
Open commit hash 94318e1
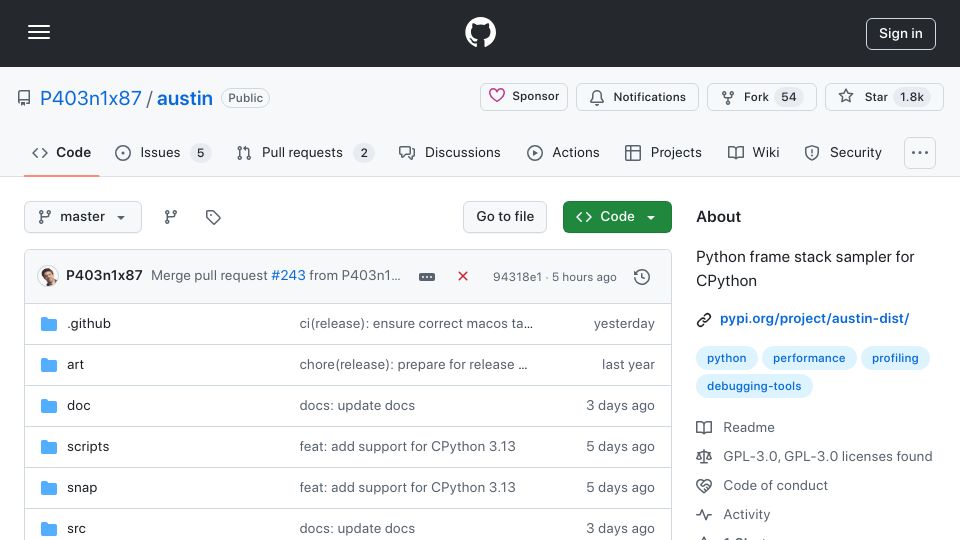coord(517,277)
